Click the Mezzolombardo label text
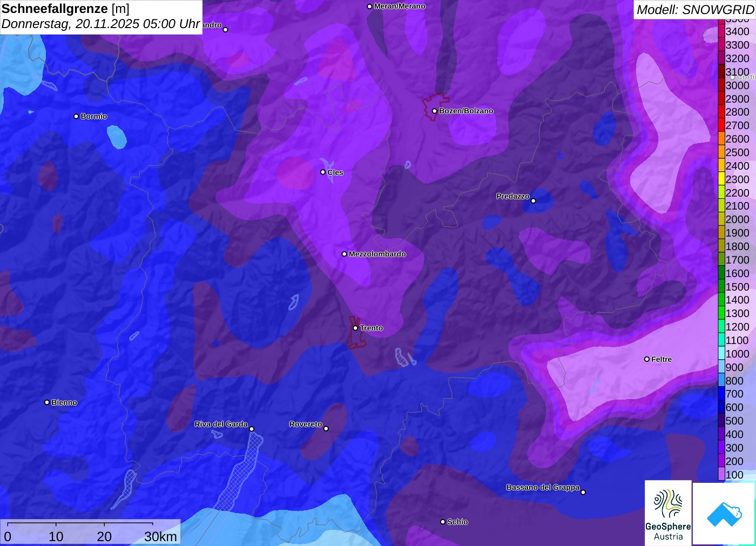The image size is (756, 546). (x=377, y=254)
